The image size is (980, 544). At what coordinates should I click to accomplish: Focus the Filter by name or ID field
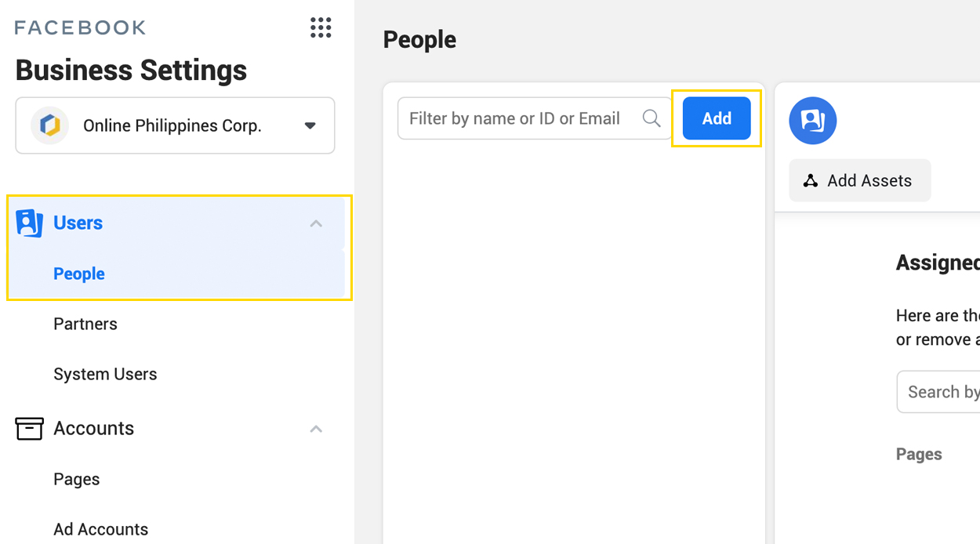535,118
